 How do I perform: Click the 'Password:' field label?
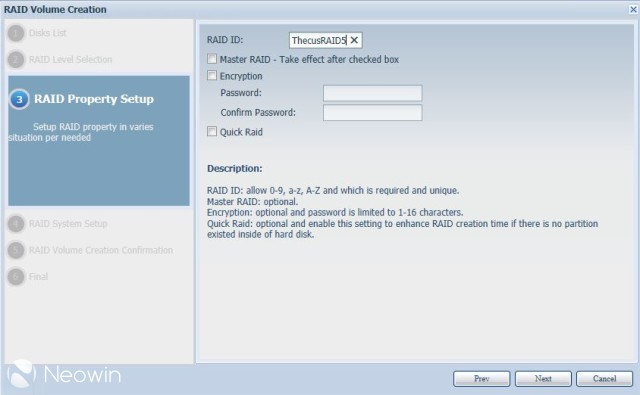pyautogui.click(x=241, y=93)
